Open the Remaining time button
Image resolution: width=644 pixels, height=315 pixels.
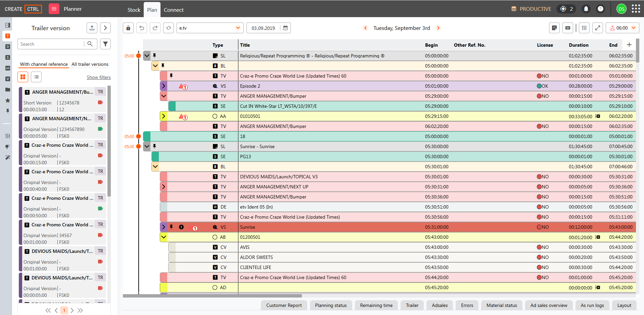[376, 305]
